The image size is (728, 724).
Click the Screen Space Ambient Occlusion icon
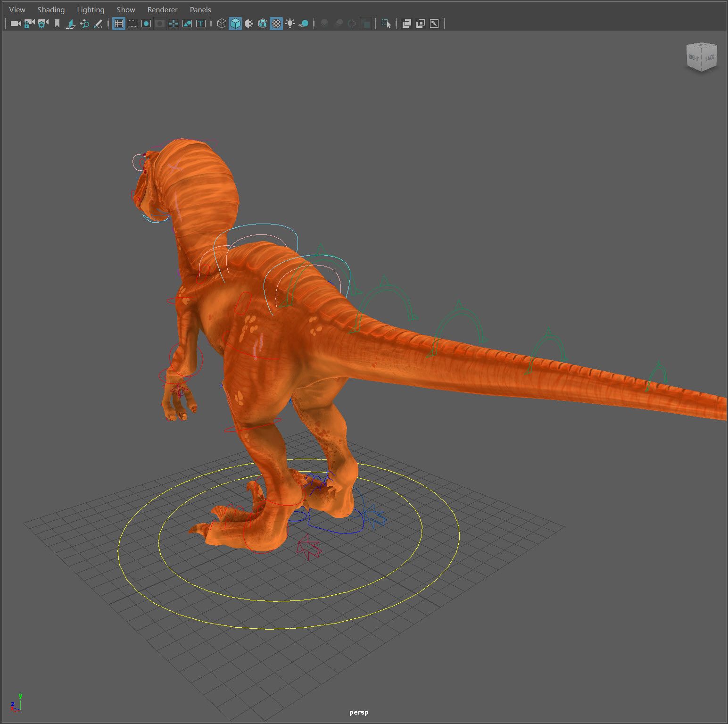(x=324, y=24)
